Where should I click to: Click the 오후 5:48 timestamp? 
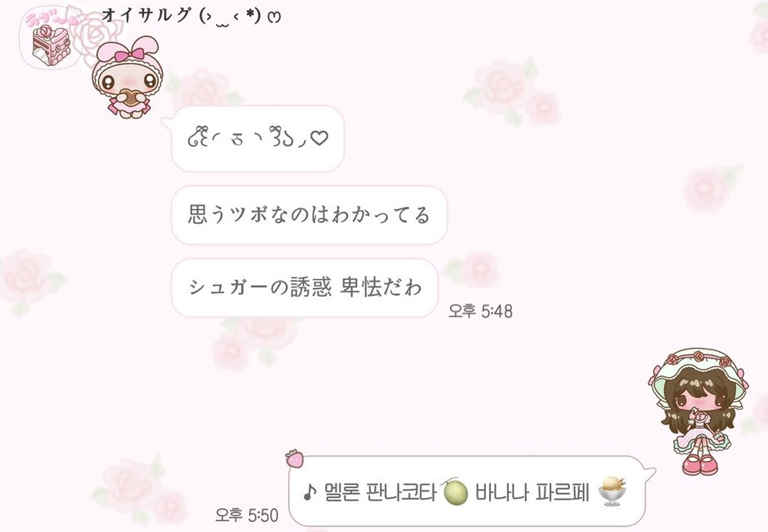(x=480, y=311)
